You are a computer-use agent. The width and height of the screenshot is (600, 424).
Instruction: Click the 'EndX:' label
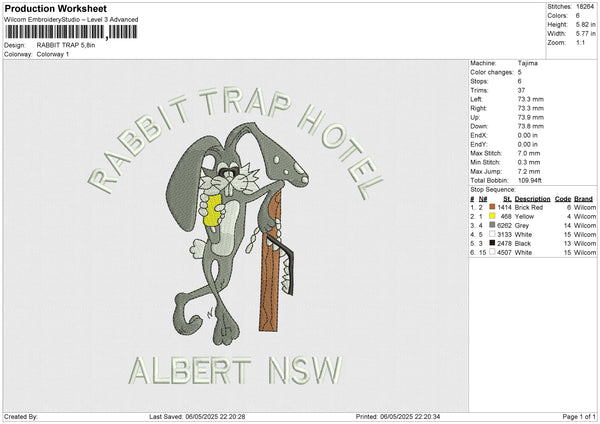click(478, 135)
